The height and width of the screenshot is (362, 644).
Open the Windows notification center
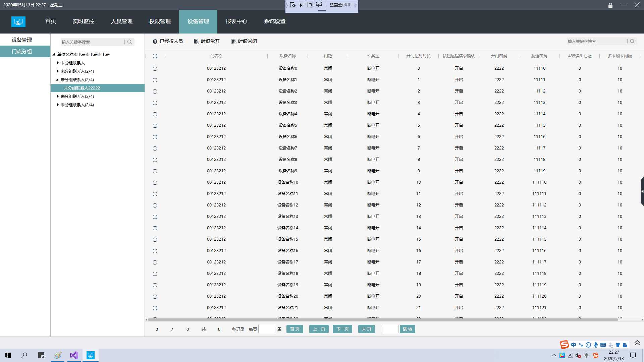coord(633,355)
